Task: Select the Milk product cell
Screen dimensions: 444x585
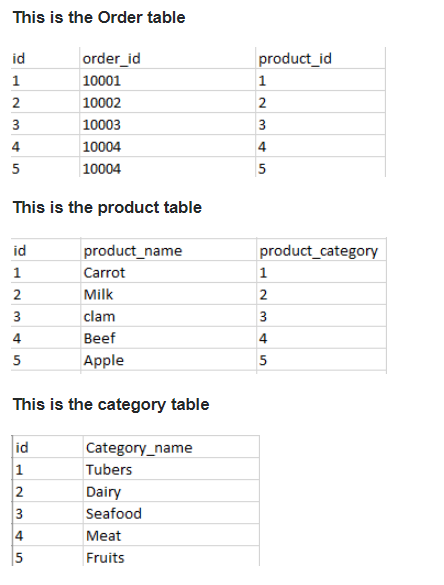Action: point(169,294)
